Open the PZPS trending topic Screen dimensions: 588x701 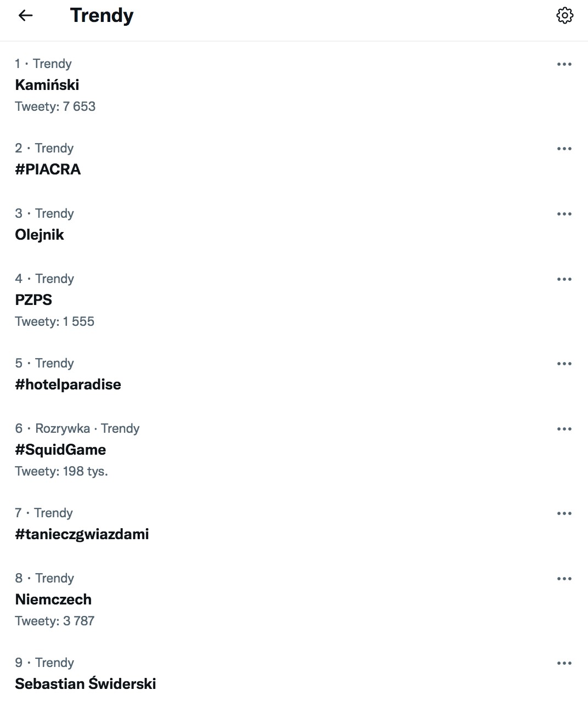(33, 300)
